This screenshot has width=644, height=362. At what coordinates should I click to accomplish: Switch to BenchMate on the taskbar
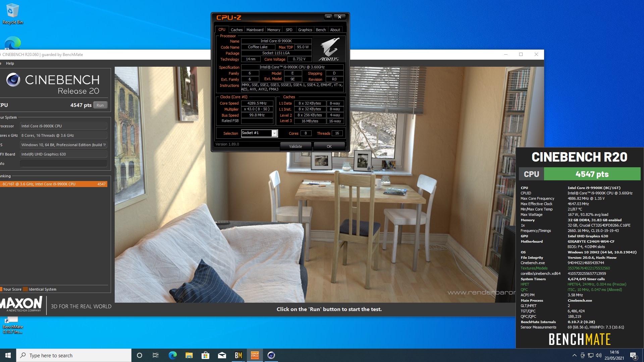click(238, 355)
